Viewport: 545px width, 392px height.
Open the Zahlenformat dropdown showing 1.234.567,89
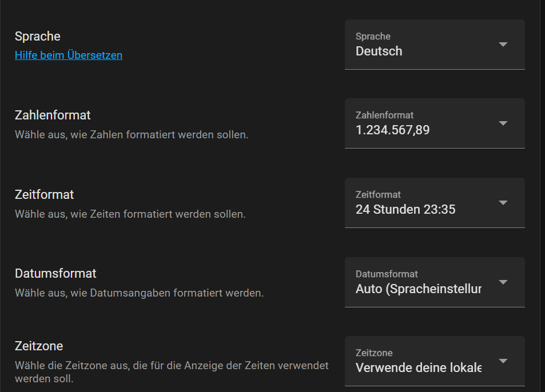click(423, 123)
